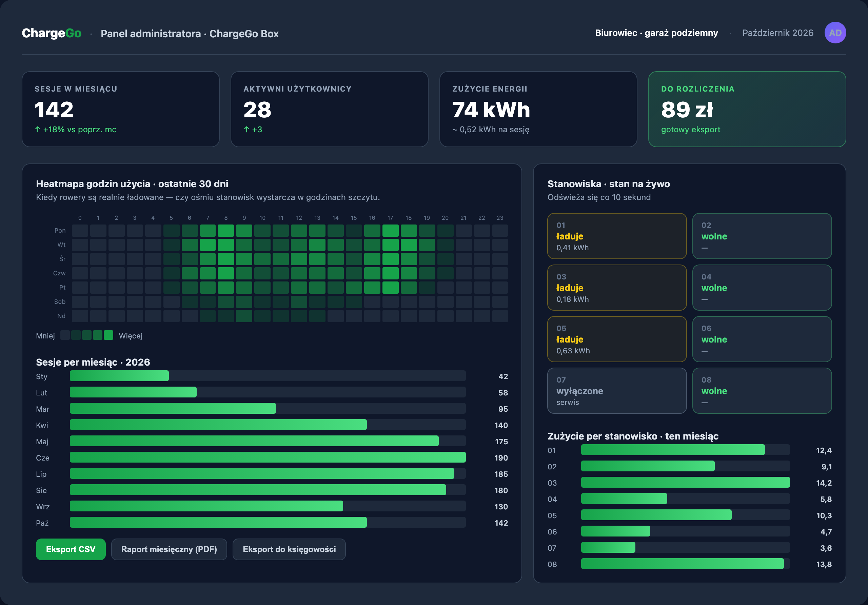Image resolution: width=868 pixels, height=605 pixels.
Task: Click the ChargeGo logo
Action: (52, 33)
